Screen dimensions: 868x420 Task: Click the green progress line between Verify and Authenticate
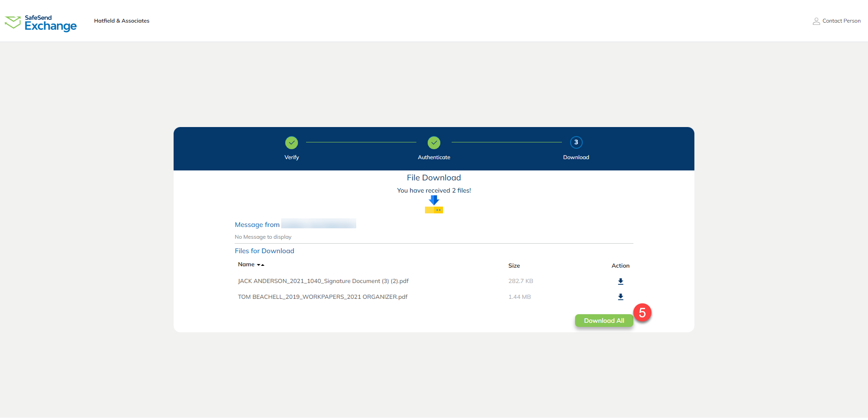point(361,142)
